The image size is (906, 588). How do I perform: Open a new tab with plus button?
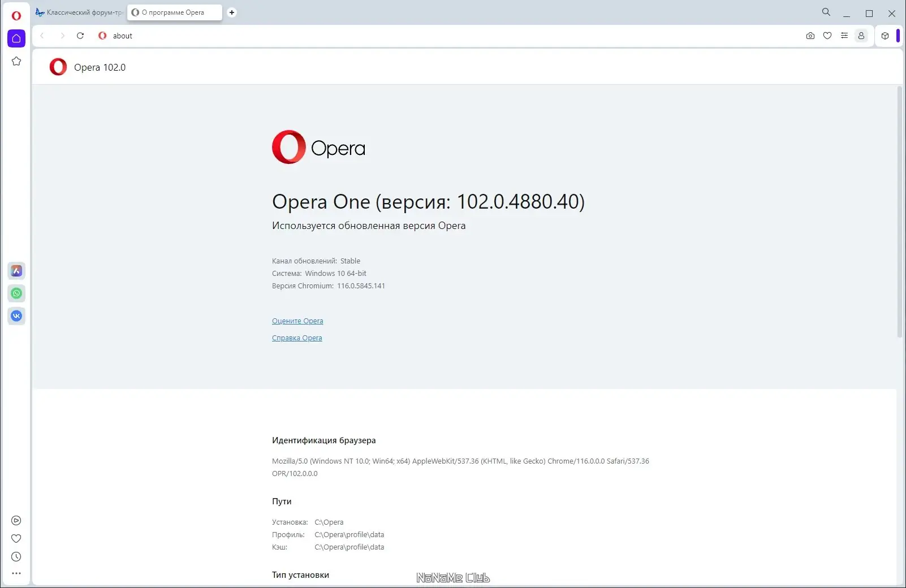pyautogui.click(x=232, y=12)
